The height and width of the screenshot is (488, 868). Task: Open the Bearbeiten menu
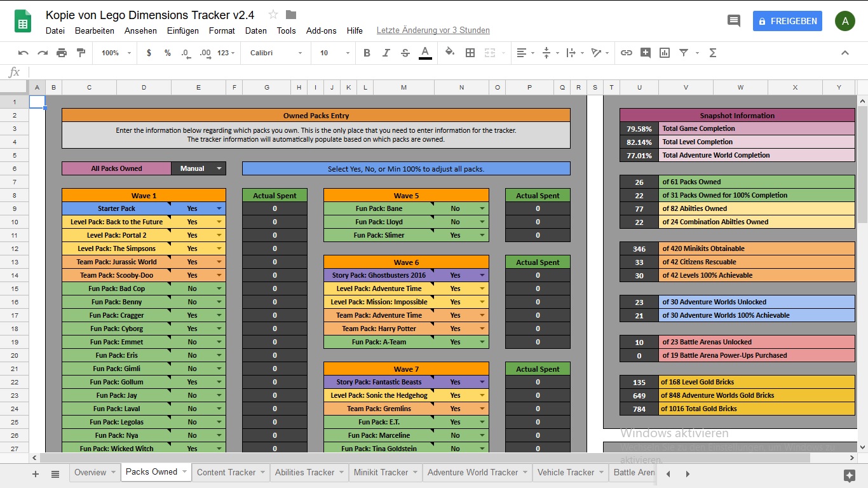[95, 30]
